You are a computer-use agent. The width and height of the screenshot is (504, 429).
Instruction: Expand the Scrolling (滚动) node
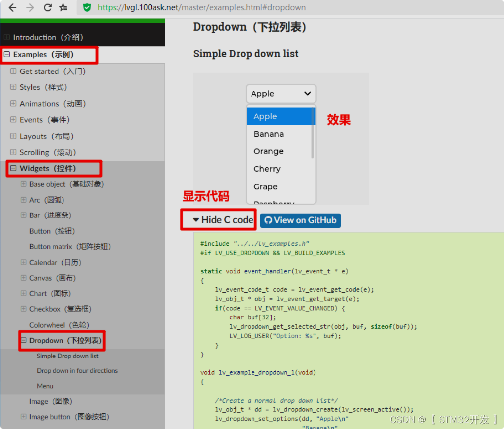13,152
